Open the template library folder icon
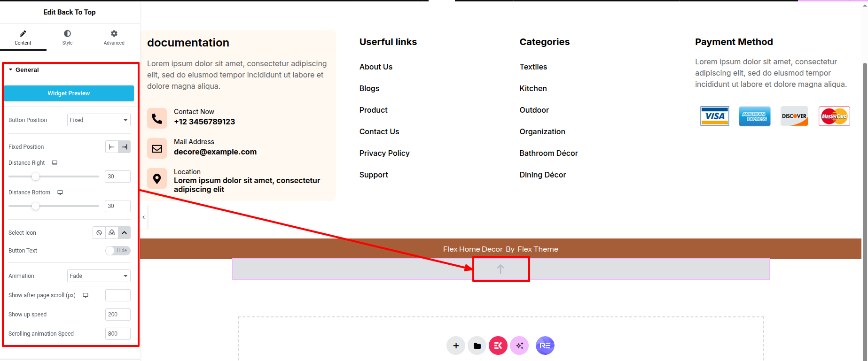 point(477,346)
